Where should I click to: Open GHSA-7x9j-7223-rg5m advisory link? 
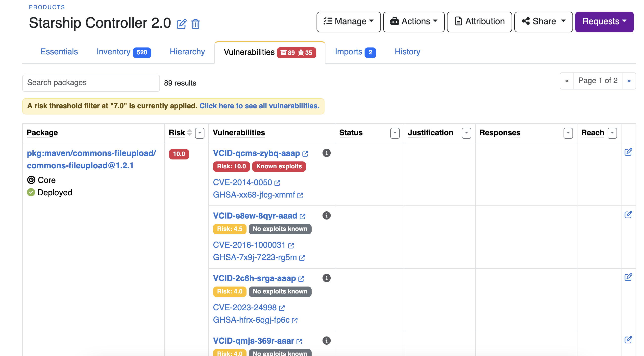point(254,257)
